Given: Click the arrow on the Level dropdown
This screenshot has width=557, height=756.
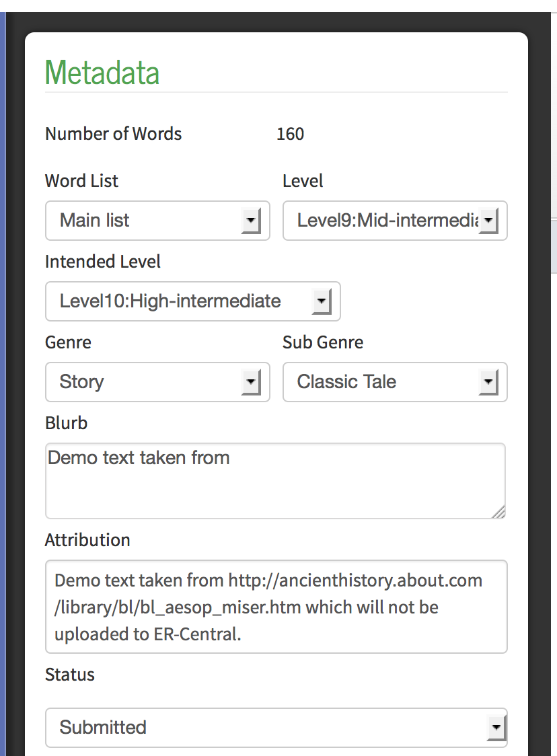Looking at the screenshot, I should pos(489,221).
